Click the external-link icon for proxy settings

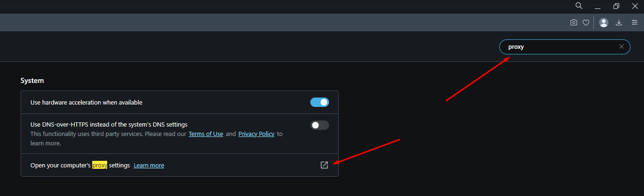(324, 165)
